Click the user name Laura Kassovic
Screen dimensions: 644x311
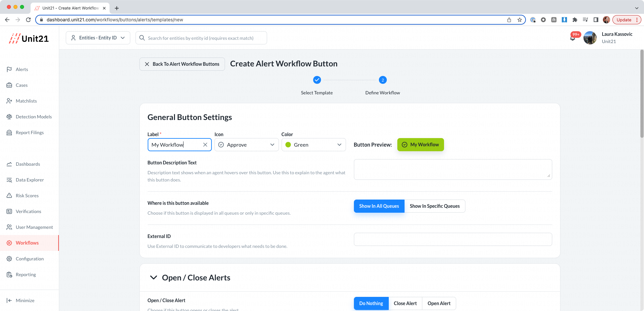617,34
